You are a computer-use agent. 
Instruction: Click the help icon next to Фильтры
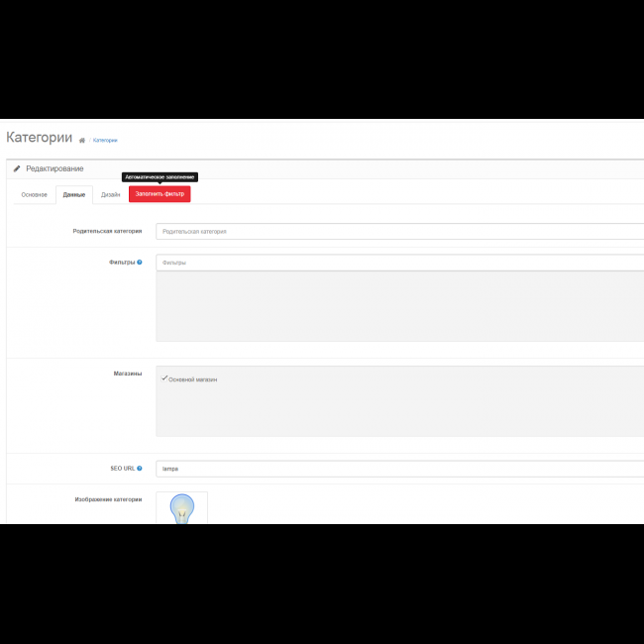(140, 263)
